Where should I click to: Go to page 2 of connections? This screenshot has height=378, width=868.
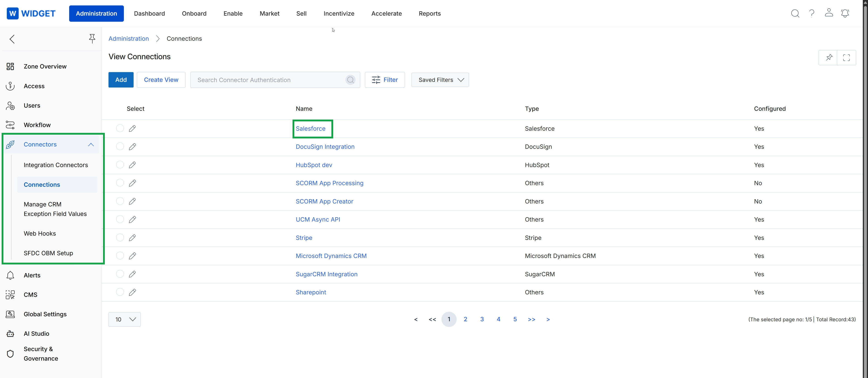click(465, 319)
